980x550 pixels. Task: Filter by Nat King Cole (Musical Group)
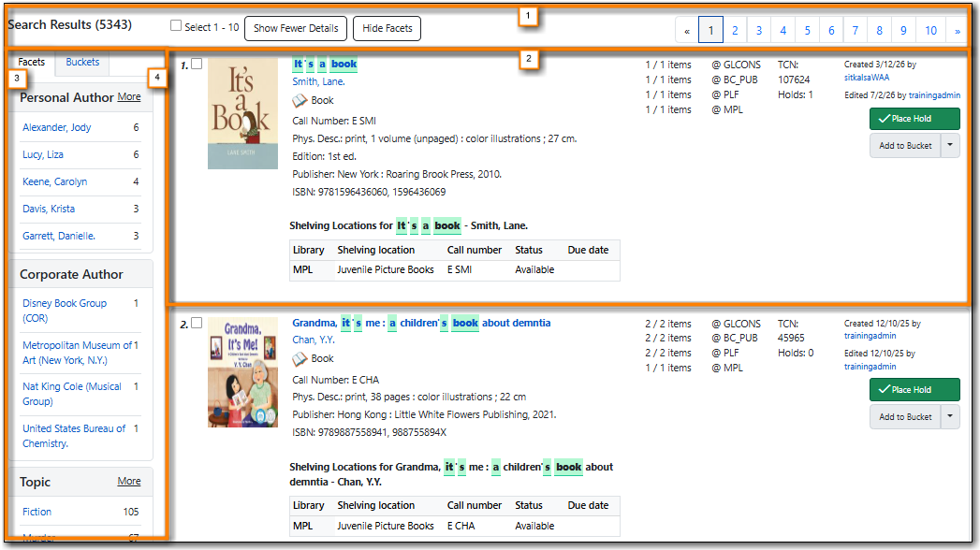[72, 394]
